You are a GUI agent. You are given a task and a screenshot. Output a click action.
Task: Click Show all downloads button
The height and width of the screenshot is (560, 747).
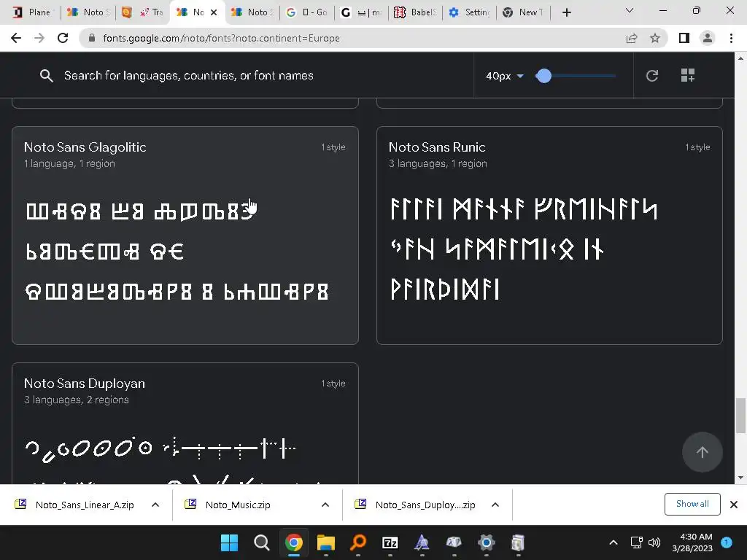coord(692,504)
